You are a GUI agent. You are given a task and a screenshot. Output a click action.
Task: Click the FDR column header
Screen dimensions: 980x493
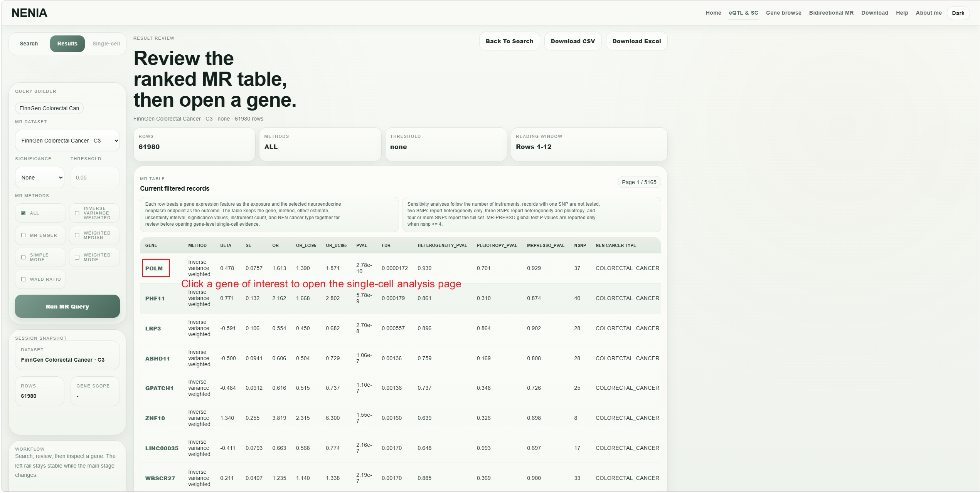[386, 245]
